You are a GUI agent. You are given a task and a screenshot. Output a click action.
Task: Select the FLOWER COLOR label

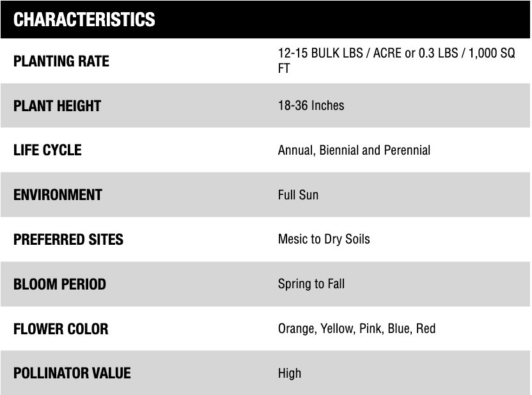point(61,329)
